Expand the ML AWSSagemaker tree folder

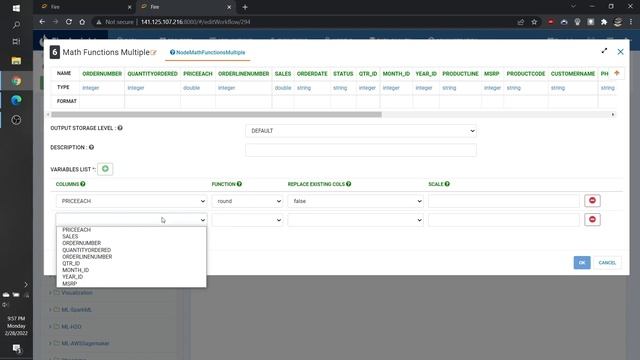click(x=51, y=344)
